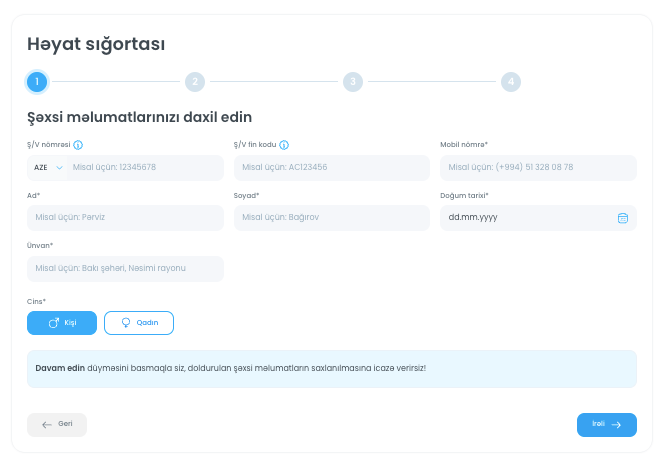Screen dimensions: 670x464
Task: Click the right arrow icon on İrəli
Action: click(x=617, y=425)
